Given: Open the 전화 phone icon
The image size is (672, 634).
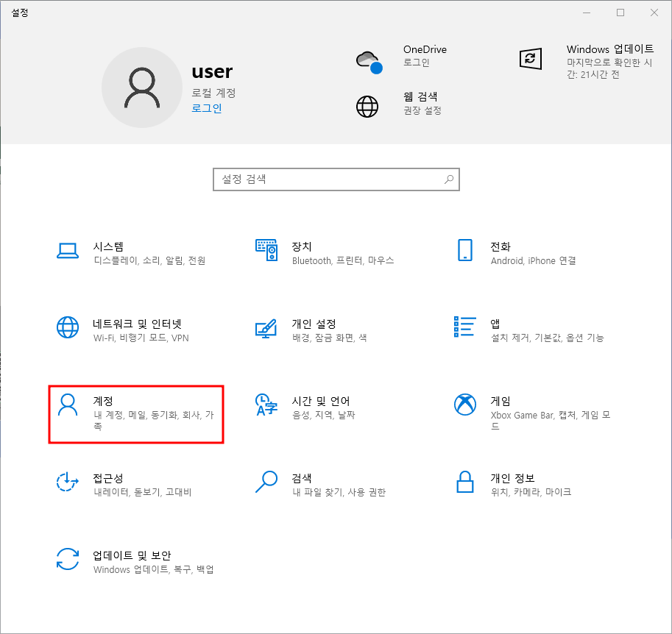Looking at the screenshot, I should (x=465, y=250).
